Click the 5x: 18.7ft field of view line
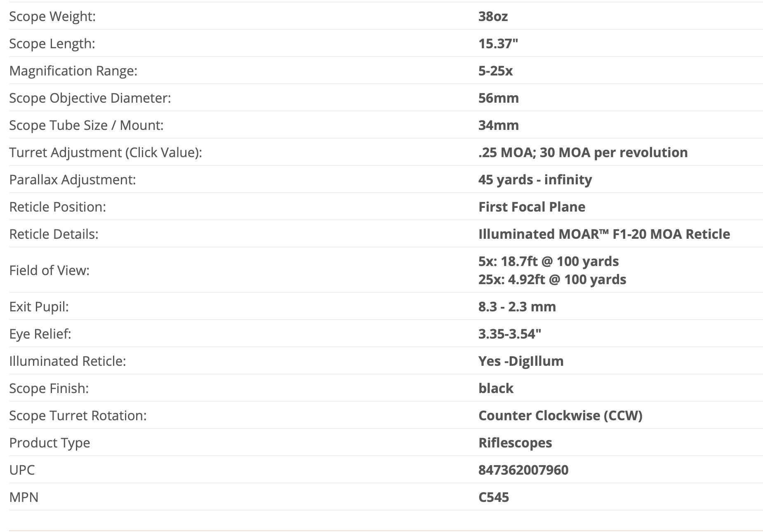763x532 pixels. (x=548, y=261)
